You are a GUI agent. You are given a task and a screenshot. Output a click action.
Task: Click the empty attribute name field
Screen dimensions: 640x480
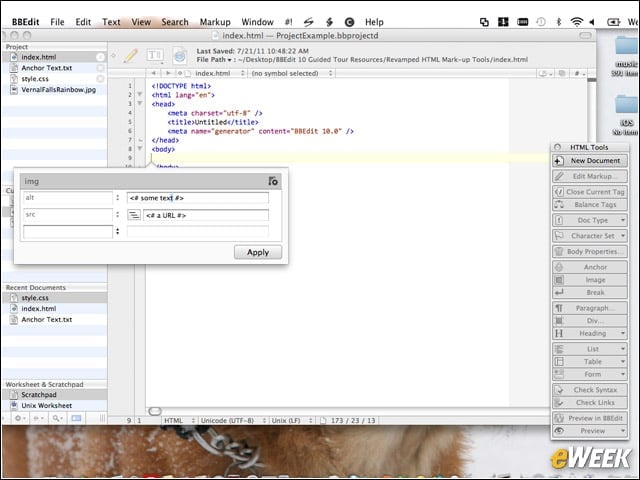(x=68, y=231)
